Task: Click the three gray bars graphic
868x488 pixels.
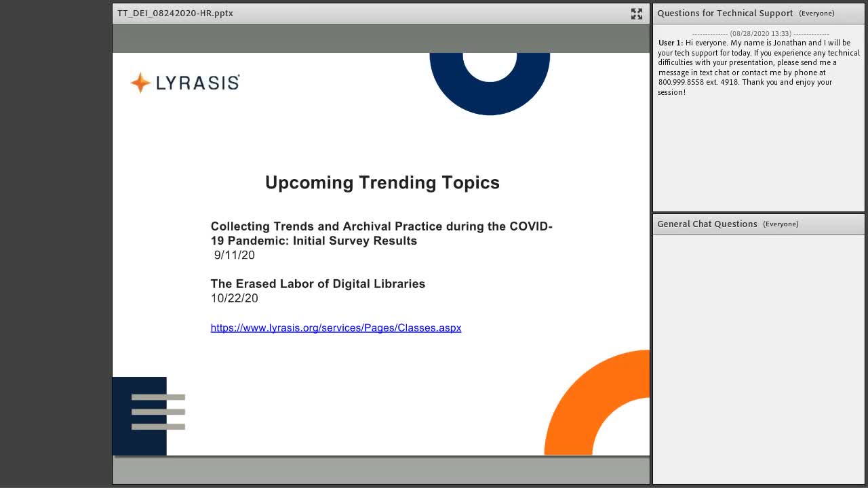Action: pyautogui.click(x=158, y=412)
